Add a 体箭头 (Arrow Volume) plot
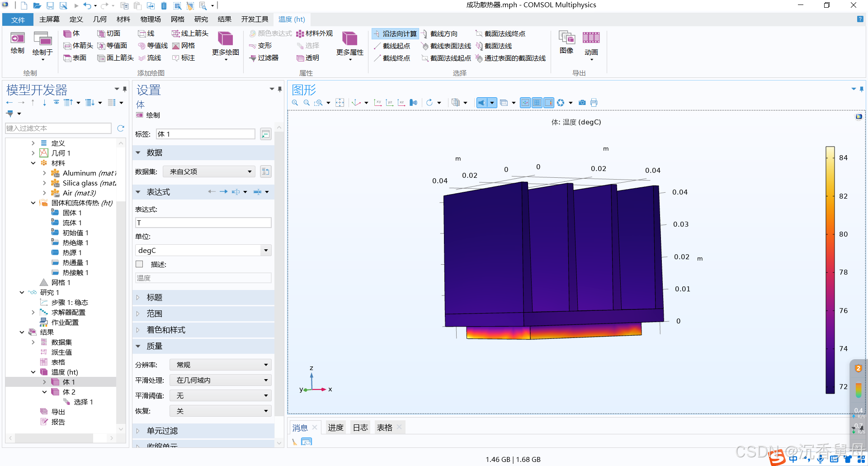 (78, 46)
